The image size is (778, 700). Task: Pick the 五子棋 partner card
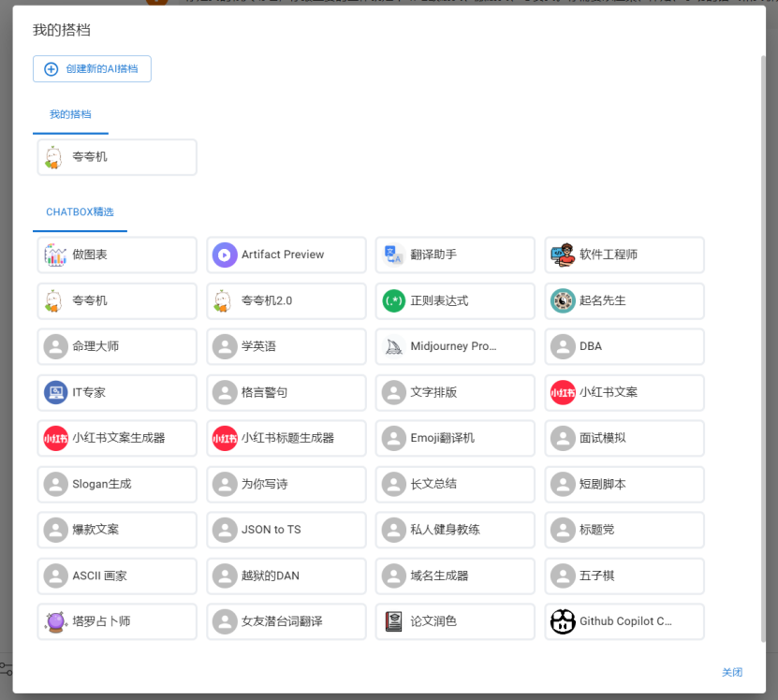[x=624, y=576]
